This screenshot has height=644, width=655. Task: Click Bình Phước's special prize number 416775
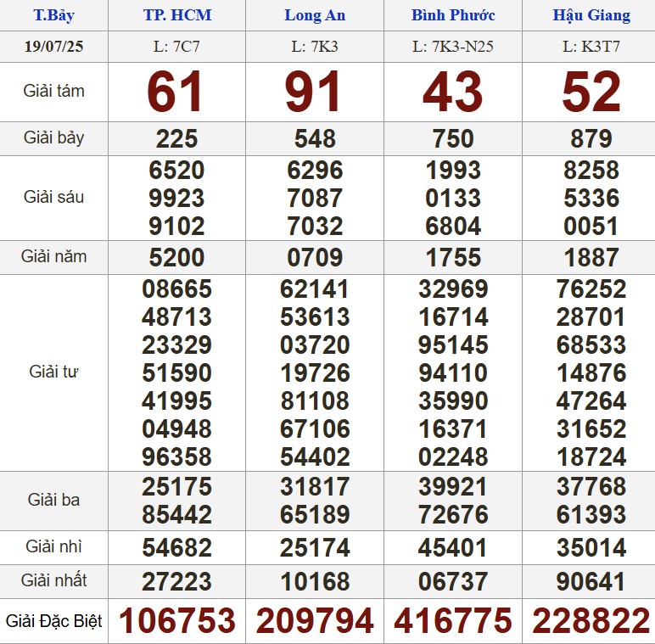(x=453, y=621)
